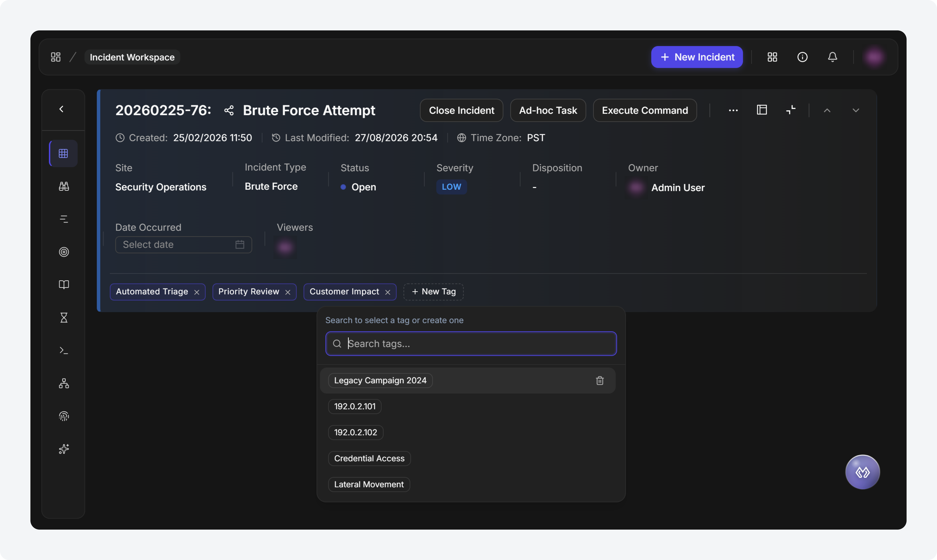
Task: Click the New Tag button
Action: tap(433, 292)
